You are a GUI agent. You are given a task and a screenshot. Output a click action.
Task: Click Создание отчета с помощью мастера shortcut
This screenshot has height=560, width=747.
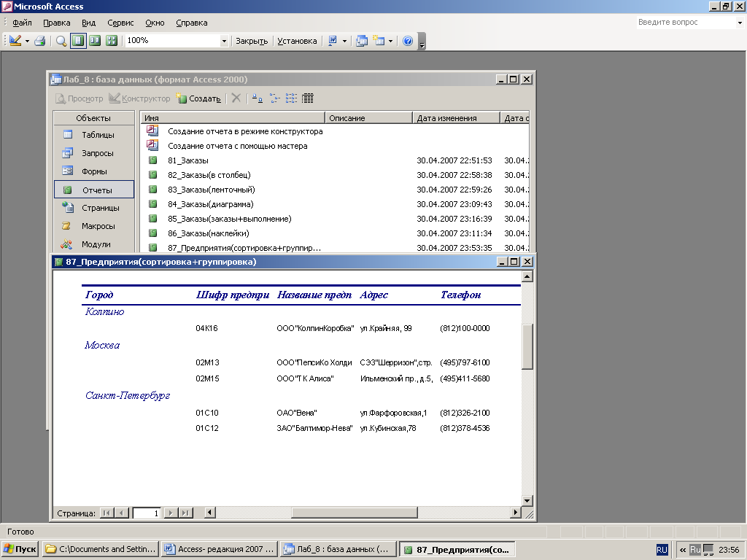pyautogui.click(x=237, y=146)
